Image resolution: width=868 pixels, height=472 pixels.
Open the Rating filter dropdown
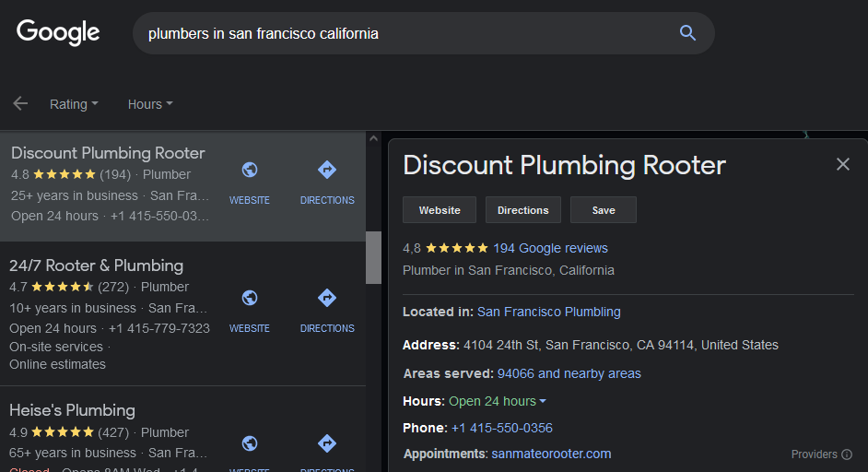coord(75,104)
